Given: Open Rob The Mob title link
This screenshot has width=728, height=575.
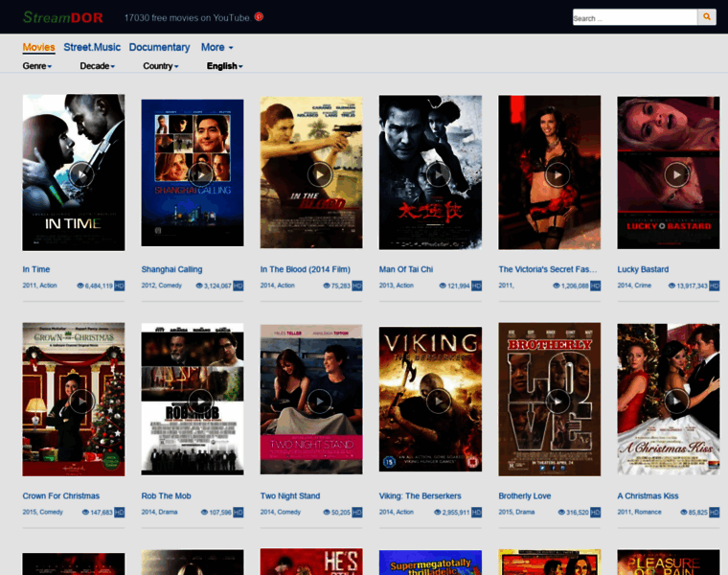Looking at the screenshot, I should coord(167,496).
